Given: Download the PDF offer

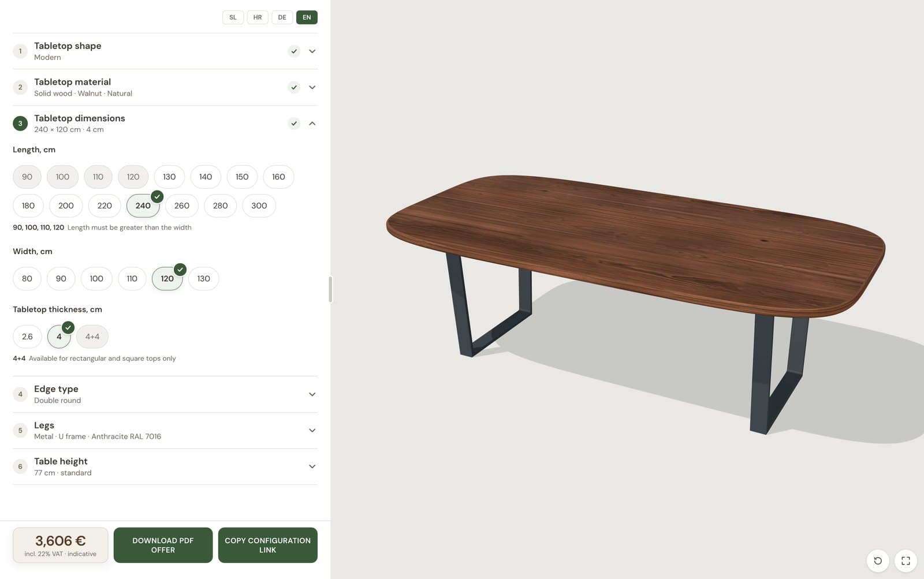Looking at the screenshot, I should [163, 545].
